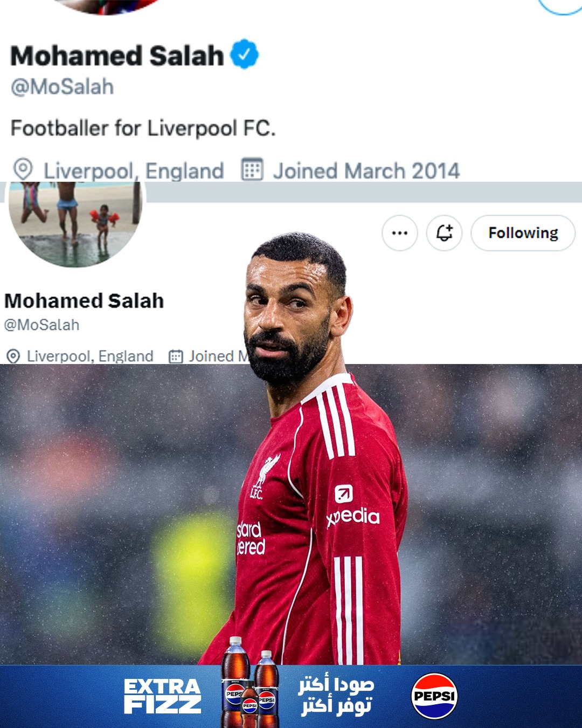This screenshot has width=582, height=728.
Task: Click the large 'Liverpool, England' location text
Action: [x=134, y=171]
